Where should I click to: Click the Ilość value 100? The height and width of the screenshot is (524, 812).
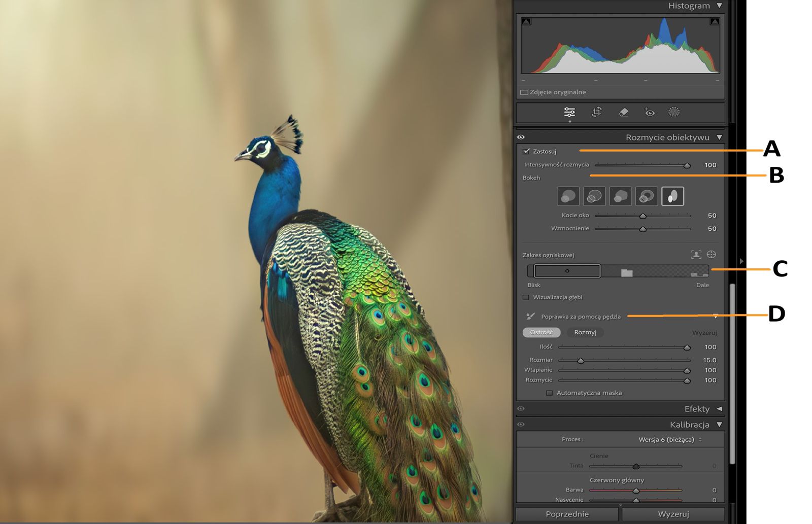(710, 347)
